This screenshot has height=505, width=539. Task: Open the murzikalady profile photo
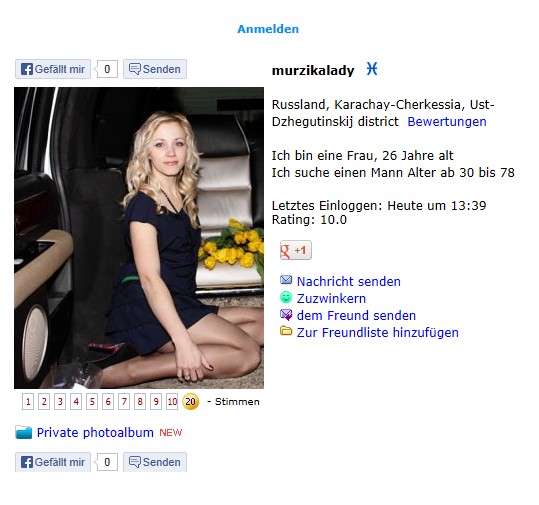[139, 238]
